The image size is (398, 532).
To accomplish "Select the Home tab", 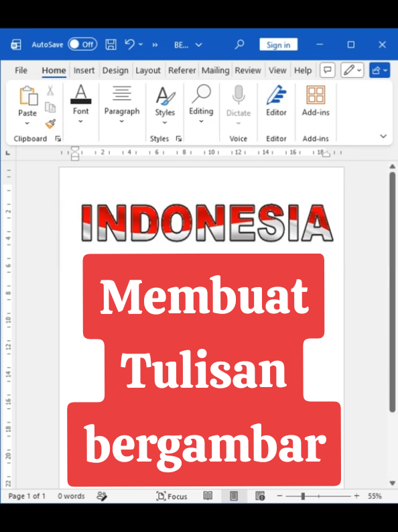I will pos(54,70).
